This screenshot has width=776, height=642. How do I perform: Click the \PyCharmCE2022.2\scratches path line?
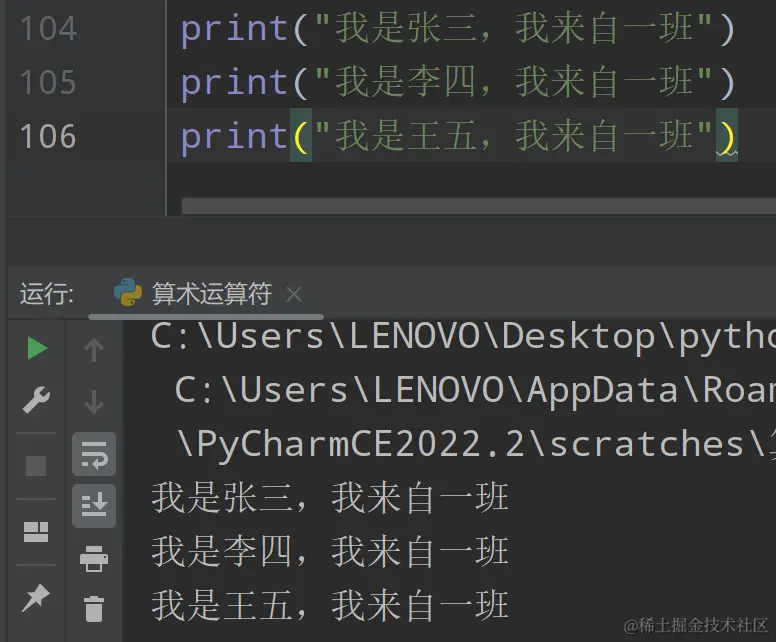[x=476, y=444]
